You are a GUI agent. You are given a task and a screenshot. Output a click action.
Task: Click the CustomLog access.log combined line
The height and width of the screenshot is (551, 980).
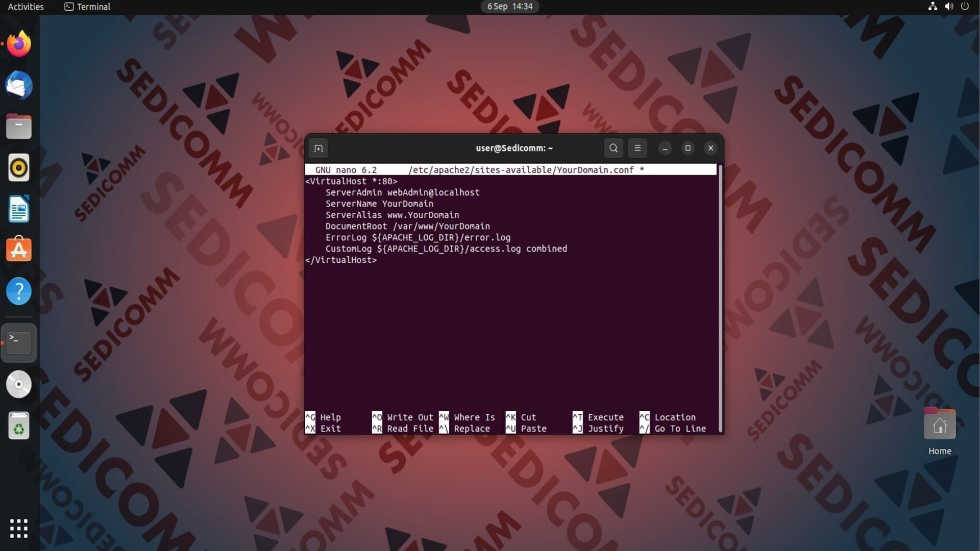click(x=446, y=248)
